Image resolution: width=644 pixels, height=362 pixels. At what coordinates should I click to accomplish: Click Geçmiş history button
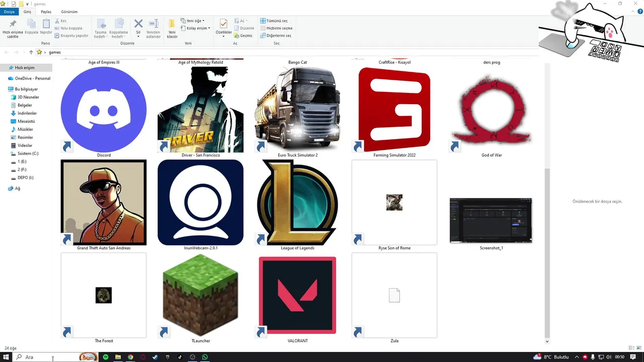click(x=243, y=36)
